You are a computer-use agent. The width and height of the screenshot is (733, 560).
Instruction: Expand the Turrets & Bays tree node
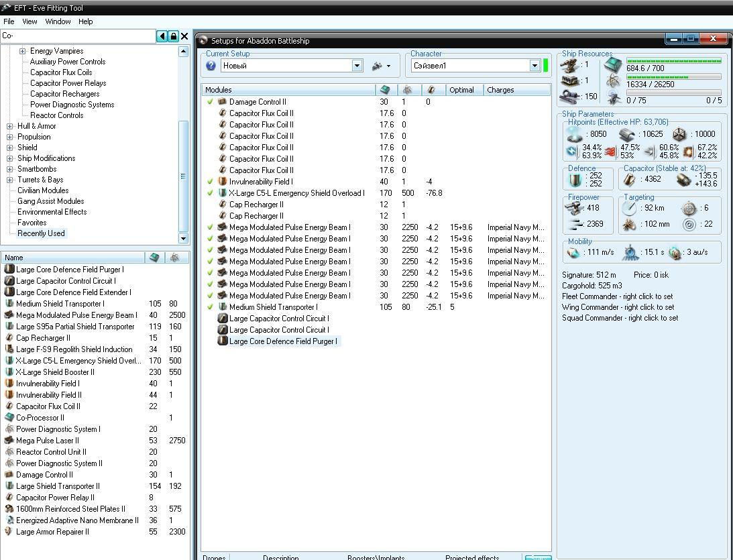click(x=10, y=180)
